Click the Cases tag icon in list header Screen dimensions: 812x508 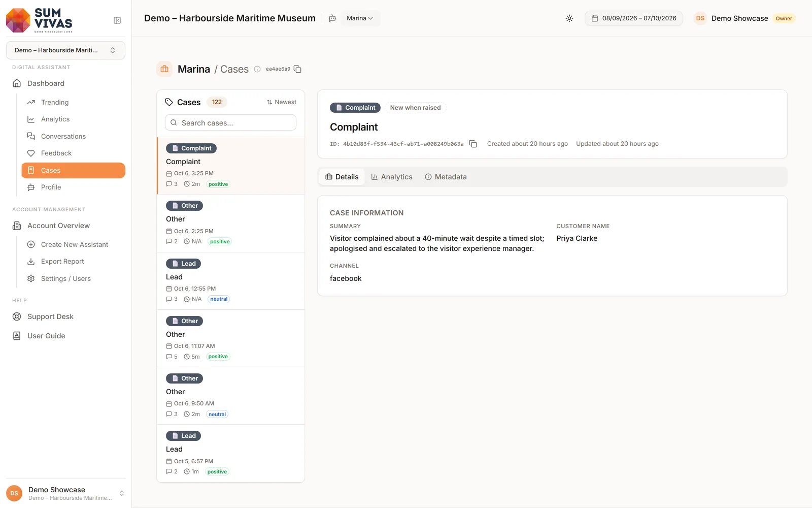[169, 102]
